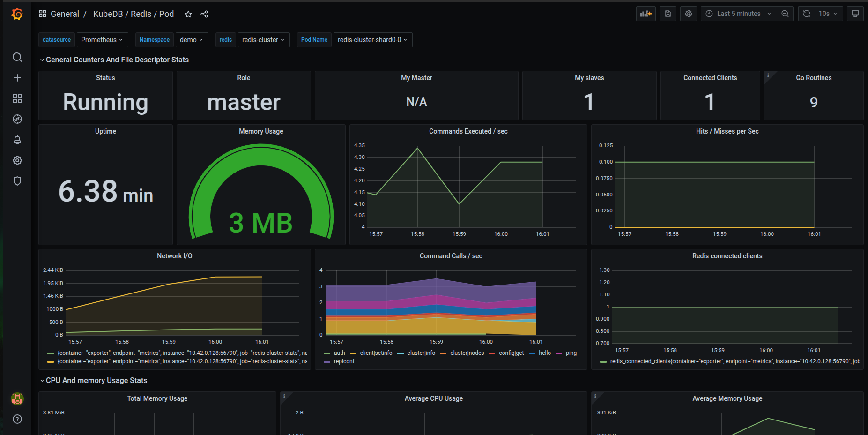Open the Help question mark icon
Viewport: 868px width, 435px height.
point(17,419)
